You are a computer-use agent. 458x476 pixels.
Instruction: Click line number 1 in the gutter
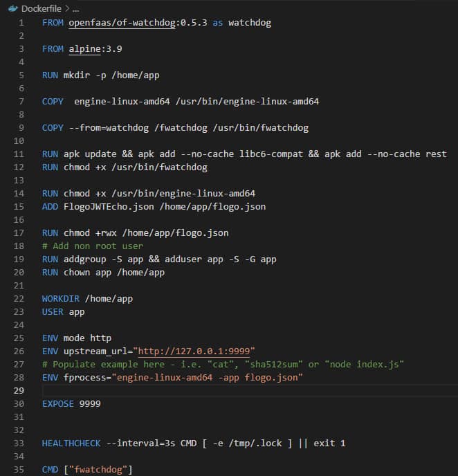pyautogui.click(x=21, y=23)
